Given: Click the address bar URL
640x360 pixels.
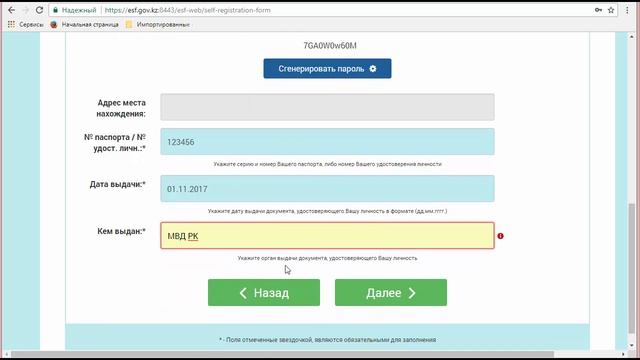Looking at the screenshot, I should tap(187, 10).
